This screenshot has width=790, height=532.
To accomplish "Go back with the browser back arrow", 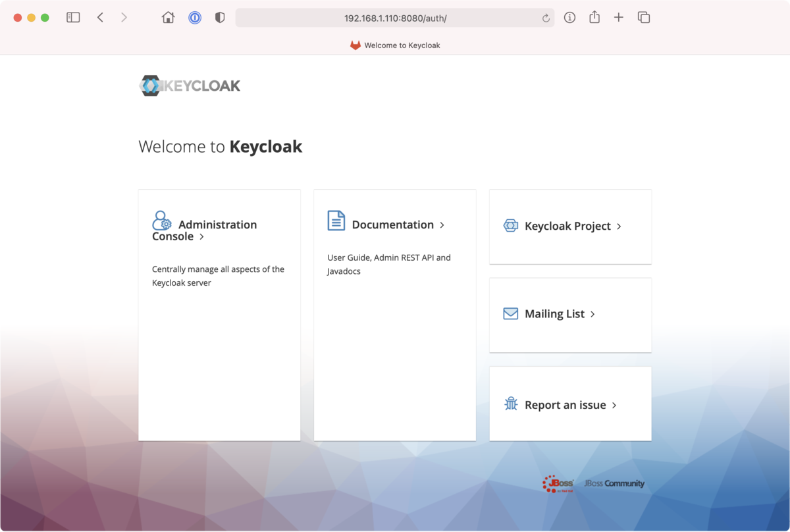I will (100, 18).
